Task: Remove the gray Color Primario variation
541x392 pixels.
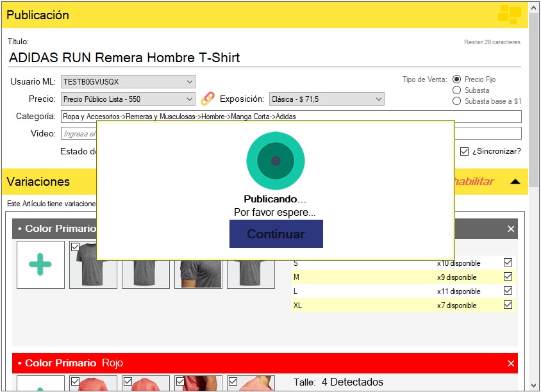Action: pos(511,229)
